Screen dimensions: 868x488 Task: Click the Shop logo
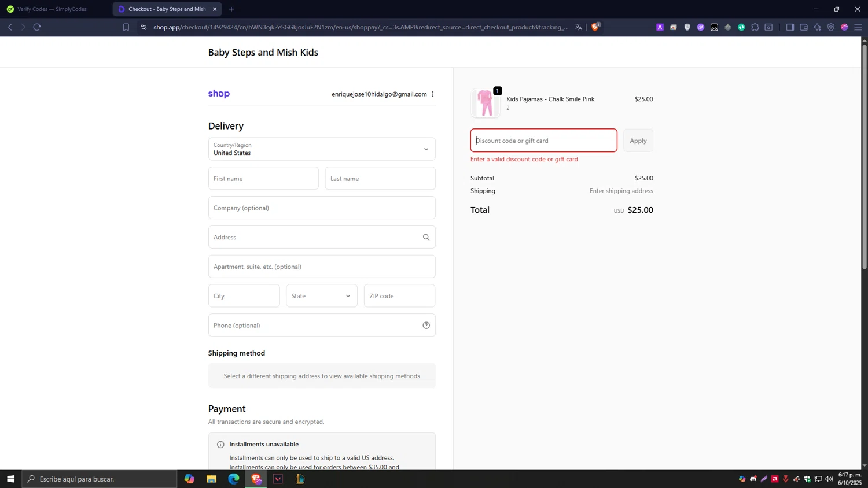219,94
